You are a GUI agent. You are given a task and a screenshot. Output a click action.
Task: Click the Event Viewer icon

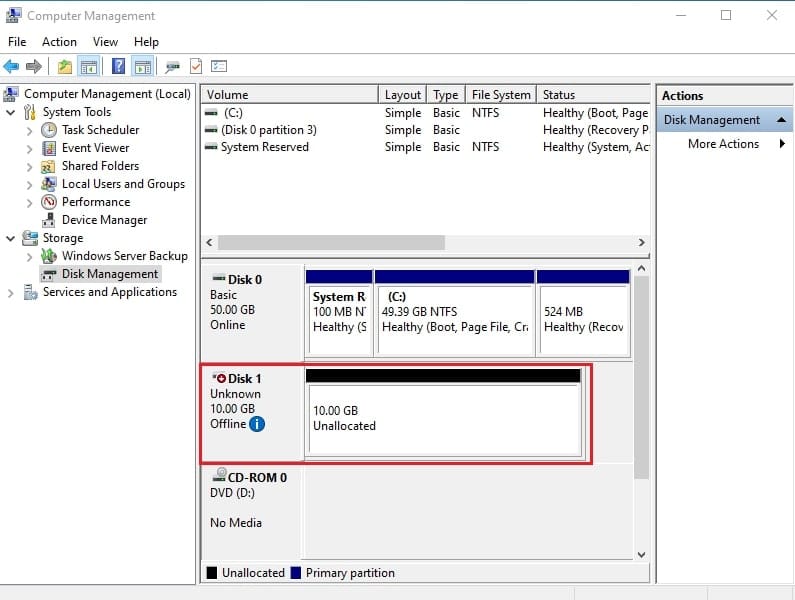click(x=49, y=148)
